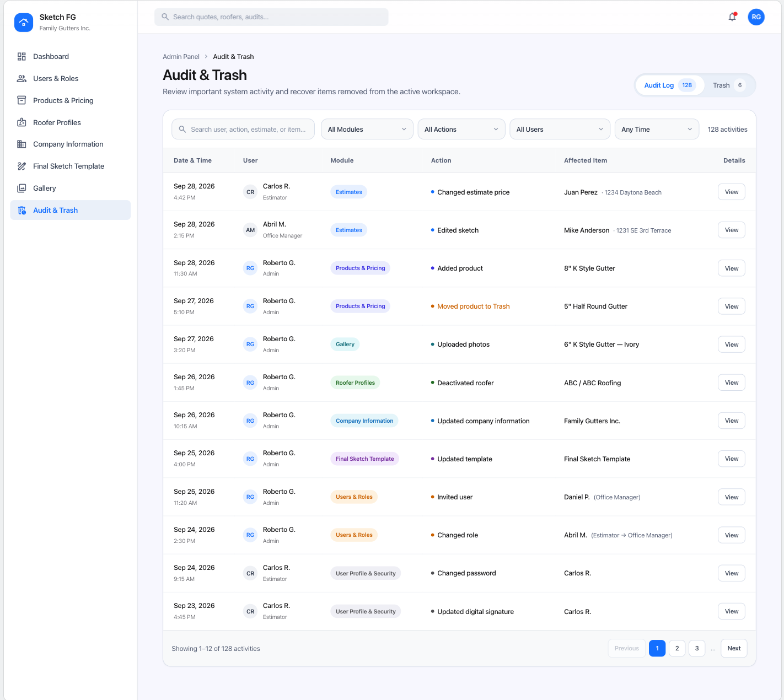Screen dimensions: 784x700
Task: Click the Audit & Trash sidebar icon
Action: (x=22, y=210)
